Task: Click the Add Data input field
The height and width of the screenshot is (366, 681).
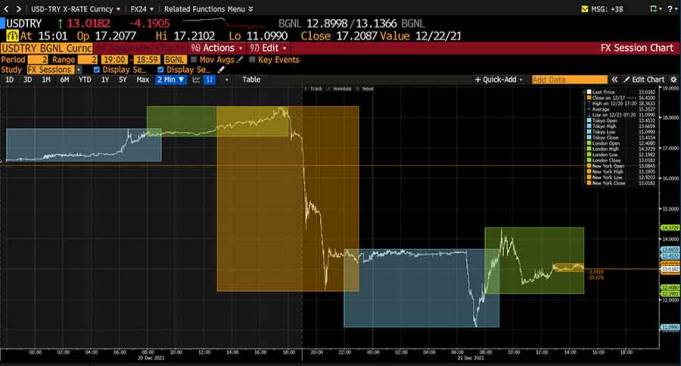Action: 569,80
